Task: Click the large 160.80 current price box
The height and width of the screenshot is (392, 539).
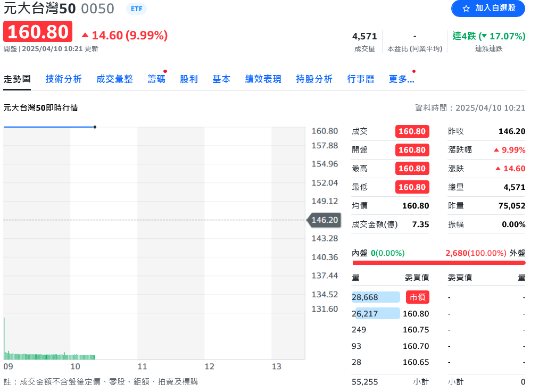Action: (x=38, y=31)
